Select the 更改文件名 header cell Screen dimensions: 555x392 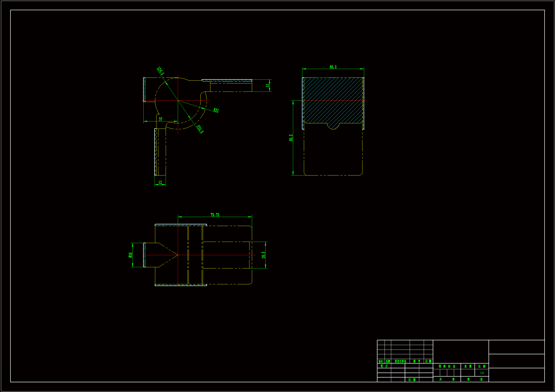pos(400,361)
